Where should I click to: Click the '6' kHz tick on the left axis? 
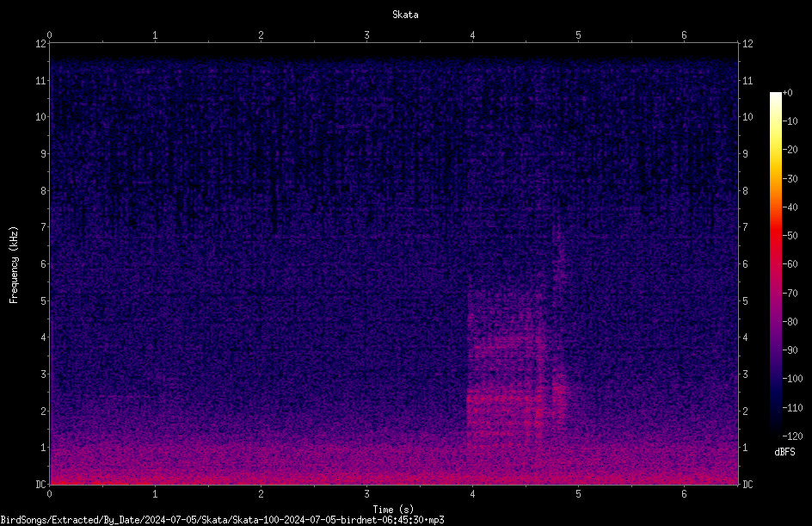tap(44, 264)
